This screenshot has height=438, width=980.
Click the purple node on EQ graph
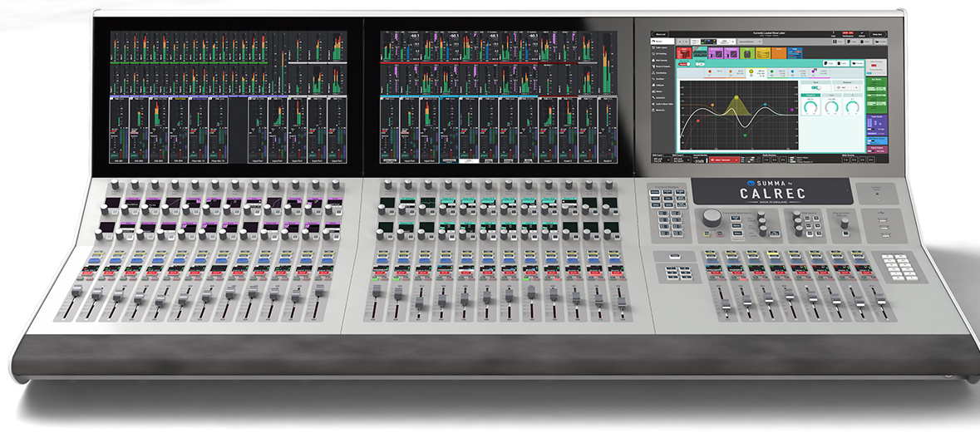pyautogui.click(x=792, y=110)
